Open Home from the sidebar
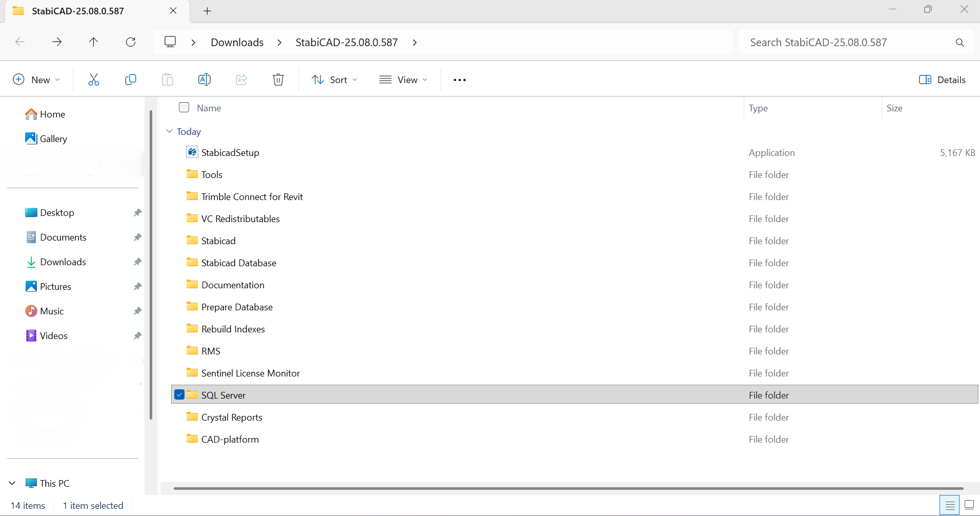Image resolution: width=980 pixels, height=516 pixels. click(x=52, y=114)
